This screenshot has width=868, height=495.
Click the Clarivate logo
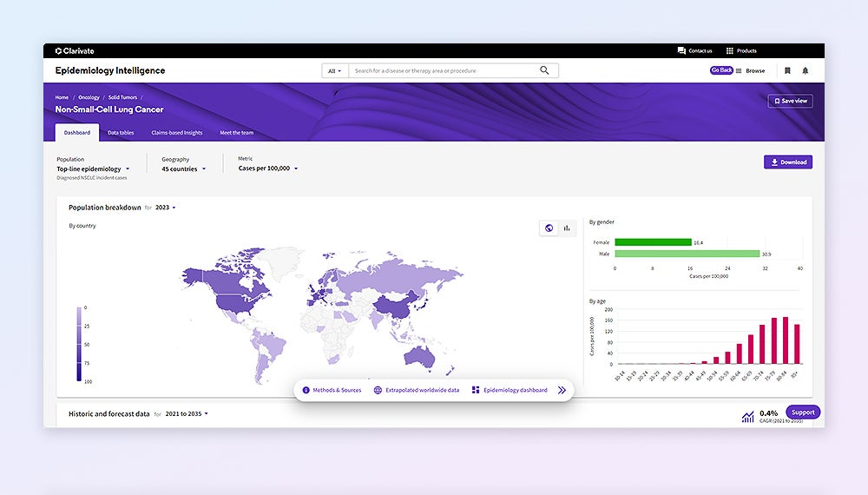point(75,50)
